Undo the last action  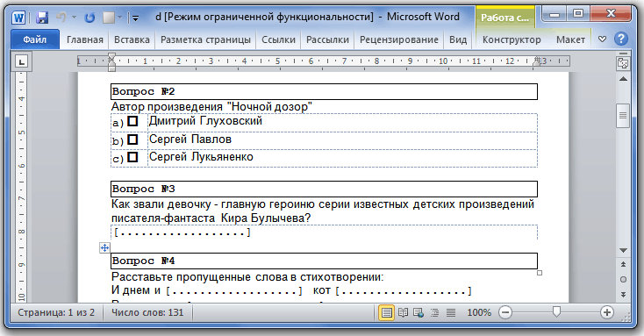[61, 18]
